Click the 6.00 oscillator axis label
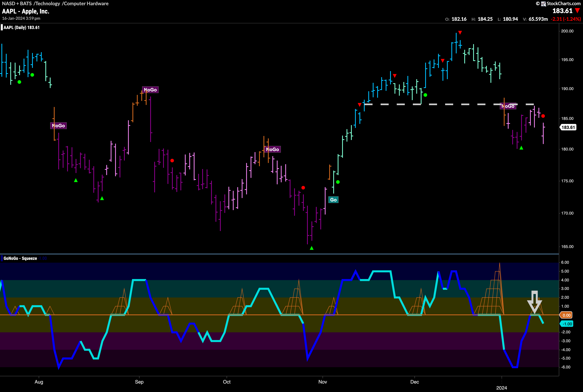The height and width of the screenshot is (392, 583). (x=565, y=262)
